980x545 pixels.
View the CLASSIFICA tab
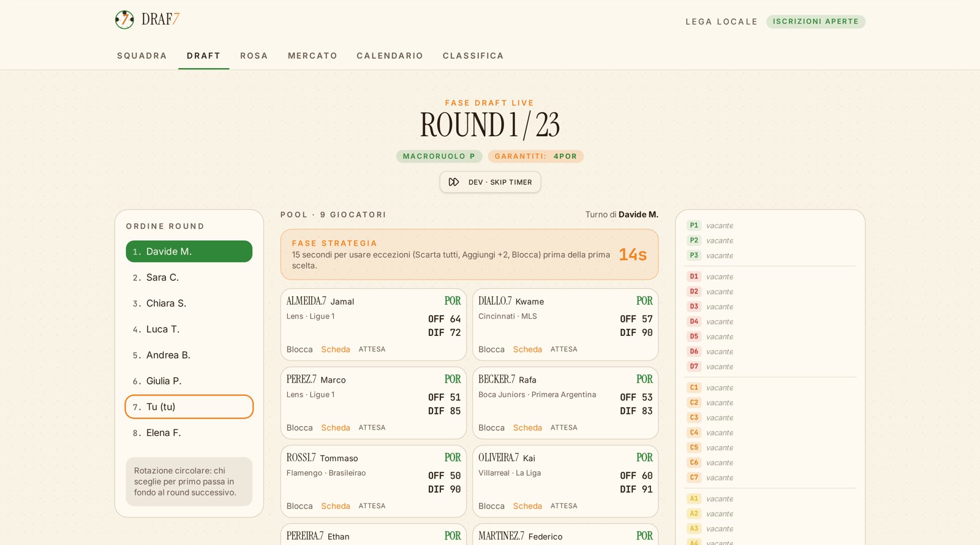tap(473, 56)
